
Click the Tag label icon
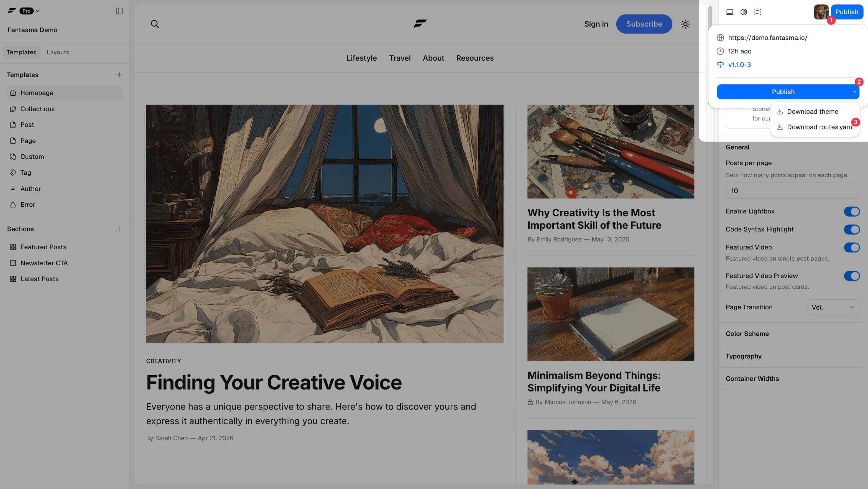(13, 172)
